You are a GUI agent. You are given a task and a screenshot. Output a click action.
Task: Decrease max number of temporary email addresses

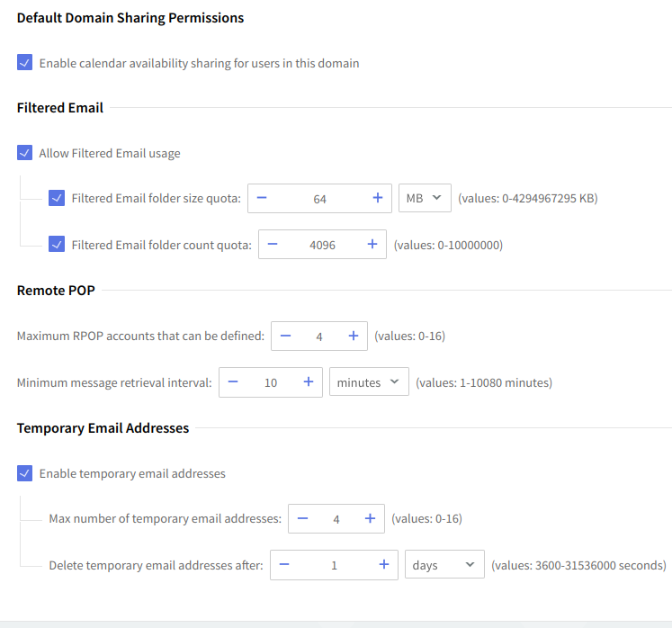[x=303, y=518]
